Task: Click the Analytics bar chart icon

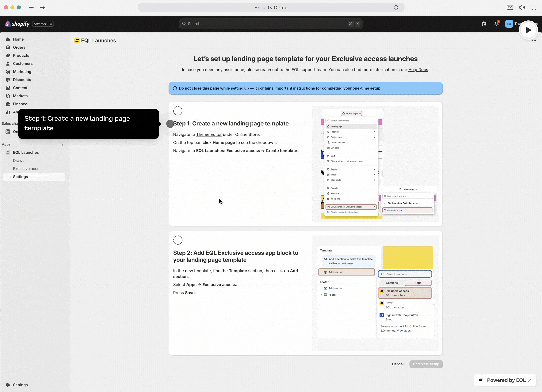Action: pos(8,112)
